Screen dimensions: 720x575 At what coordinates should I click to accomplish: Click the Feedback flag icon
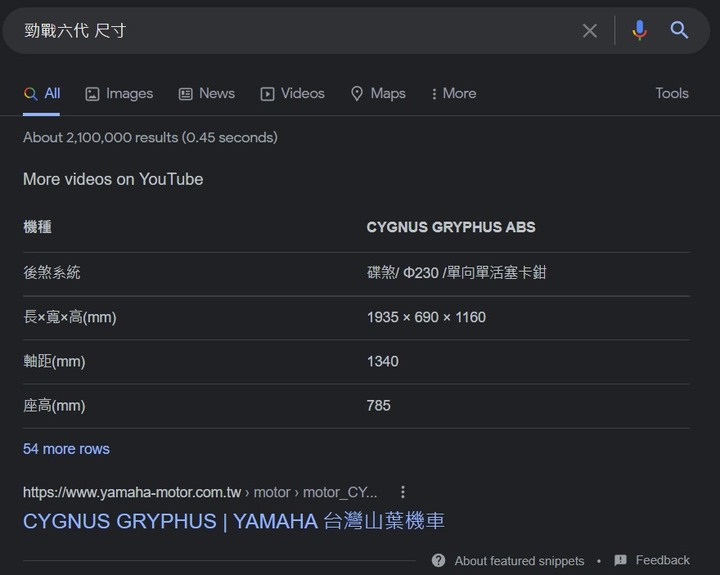(x=620, y=560)
